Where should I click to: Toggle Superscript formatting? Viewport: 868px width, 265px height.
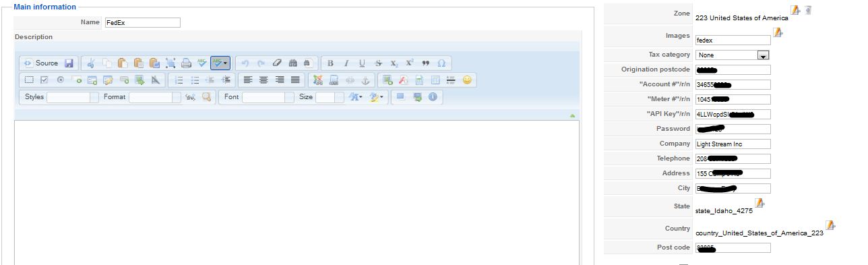point(410,63)
